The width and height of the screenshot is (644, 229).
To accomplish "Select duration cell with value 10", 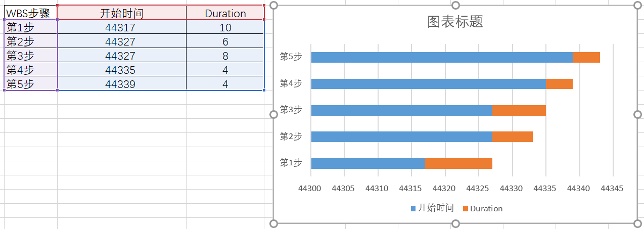I will pyautogui.click(x=225, y=27).
